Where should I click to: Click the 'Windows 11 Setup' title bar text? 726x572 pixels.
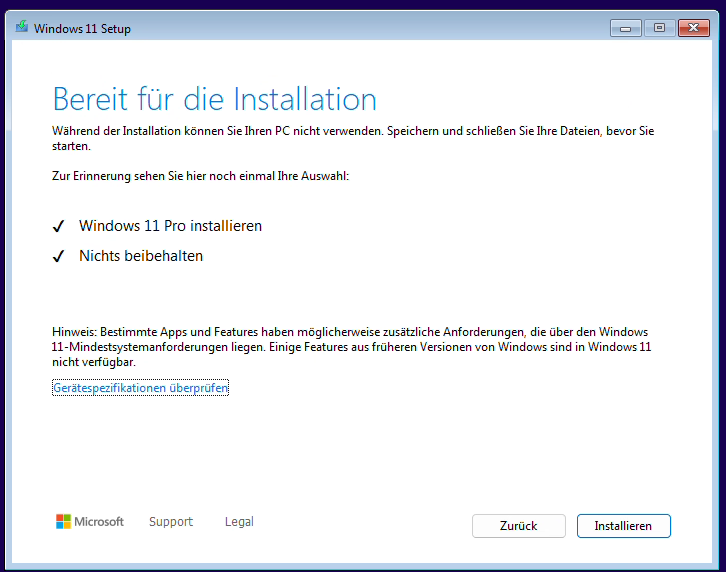pos(82,29)
